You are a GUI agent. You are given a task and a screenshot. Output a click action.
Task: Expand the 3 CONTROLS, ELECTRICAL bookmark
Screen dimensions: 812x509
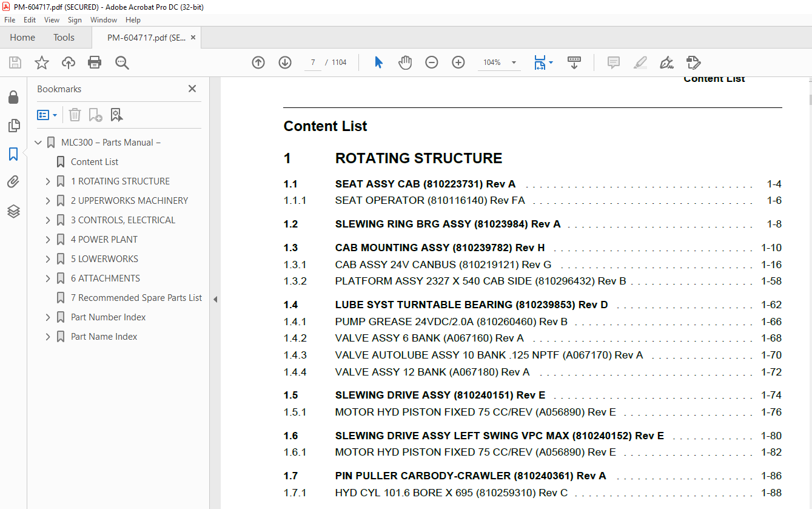pyautogui.click(x=48, y=220)
